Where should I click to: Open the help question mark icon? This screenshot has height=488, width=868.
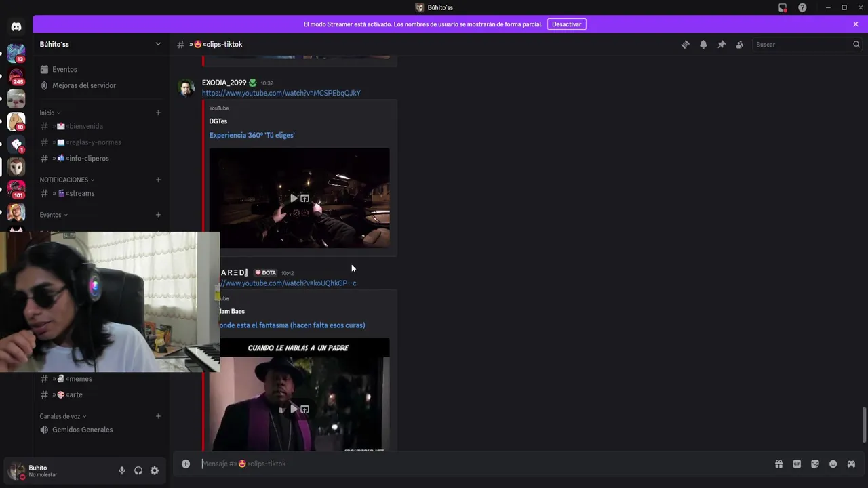[x=802, y=7]
